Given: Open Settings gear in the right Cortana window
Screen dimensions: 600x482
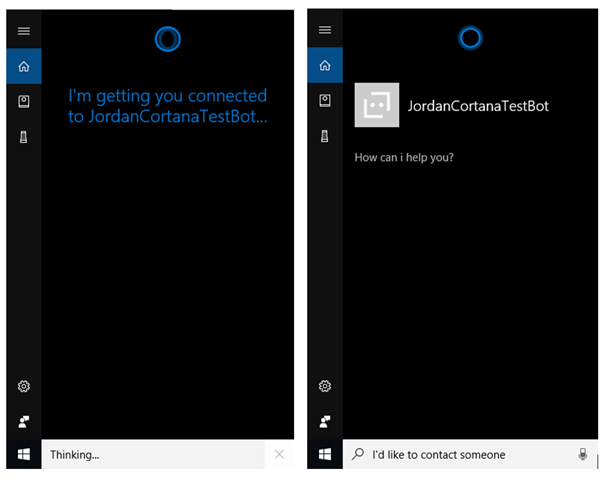Looking at the screenshot, I should tap(324, 386).
